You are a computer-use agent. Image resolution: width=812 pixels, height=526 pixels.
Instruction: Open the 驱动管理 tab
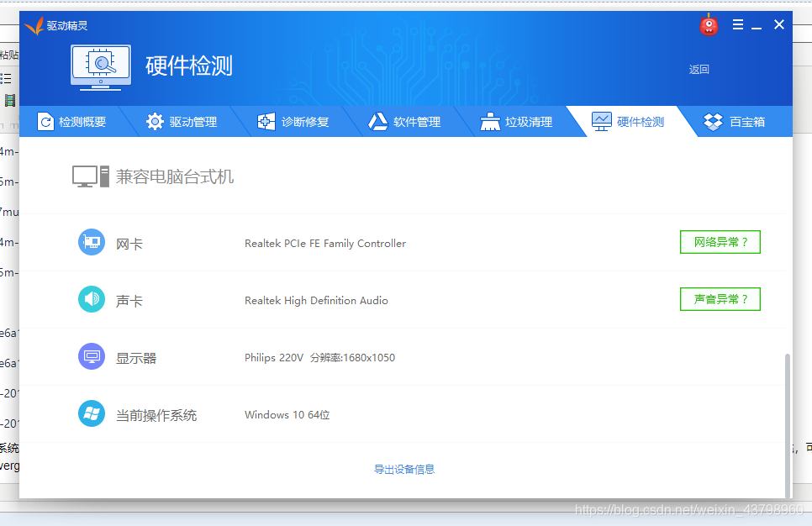point(182,122)
